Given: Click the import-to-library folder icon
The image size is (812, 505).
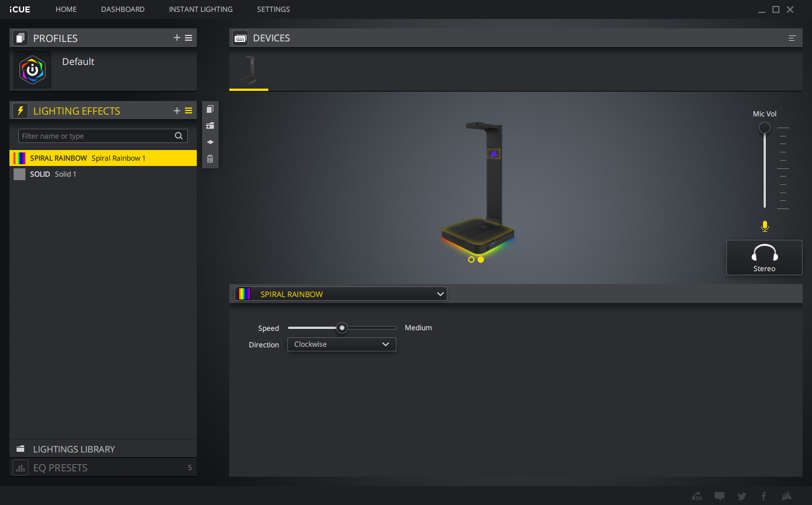Looking at the screenshot, I should pos(210,126).
